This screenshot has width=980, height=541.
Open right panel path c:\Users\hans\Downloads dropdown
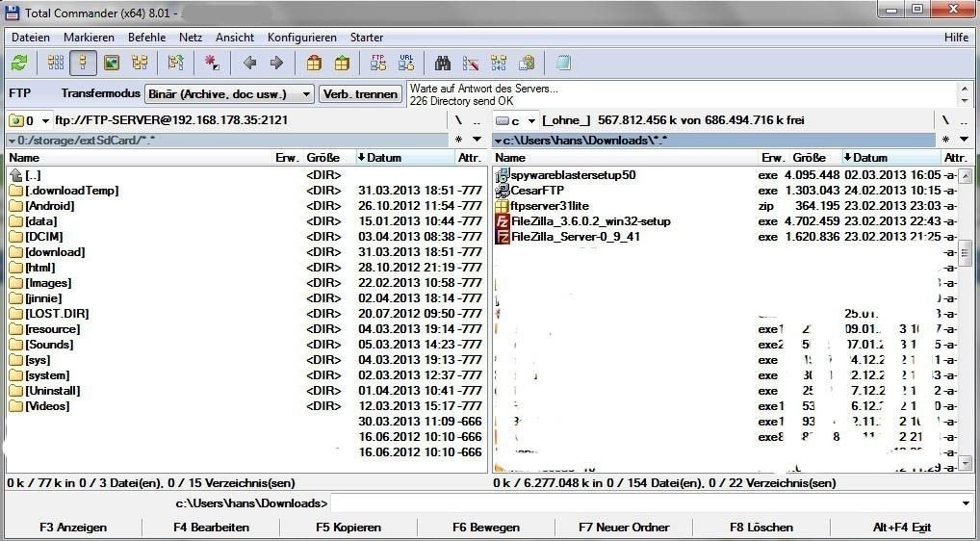[713, 140]
